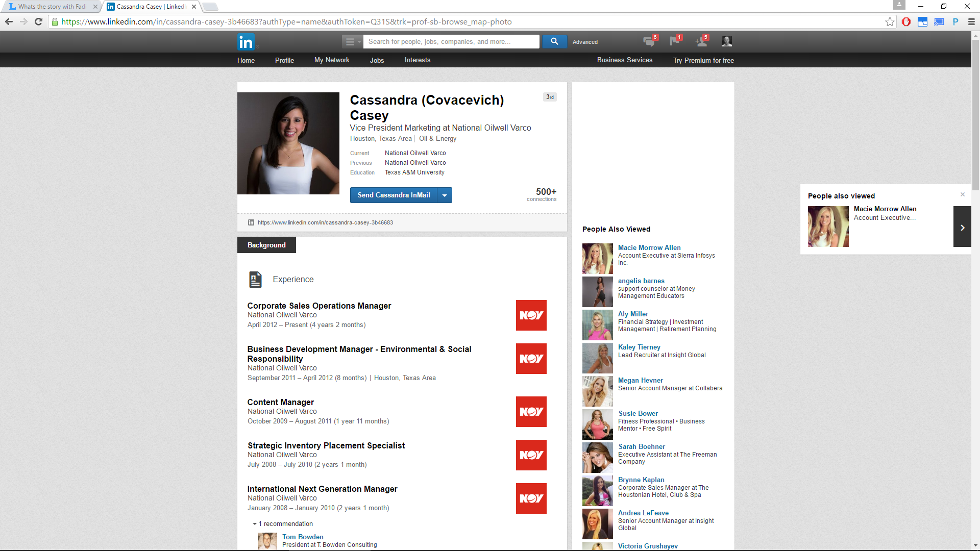
Task: Click the search people and jobs field
Action: coord(451,42)
